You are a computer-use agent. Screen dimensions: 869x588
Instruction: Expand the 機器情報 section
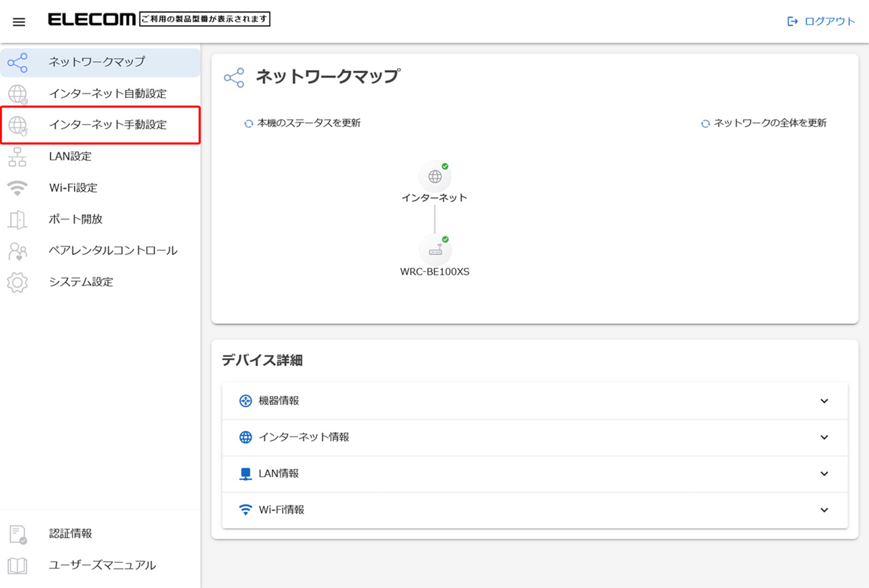click(824, 401)
